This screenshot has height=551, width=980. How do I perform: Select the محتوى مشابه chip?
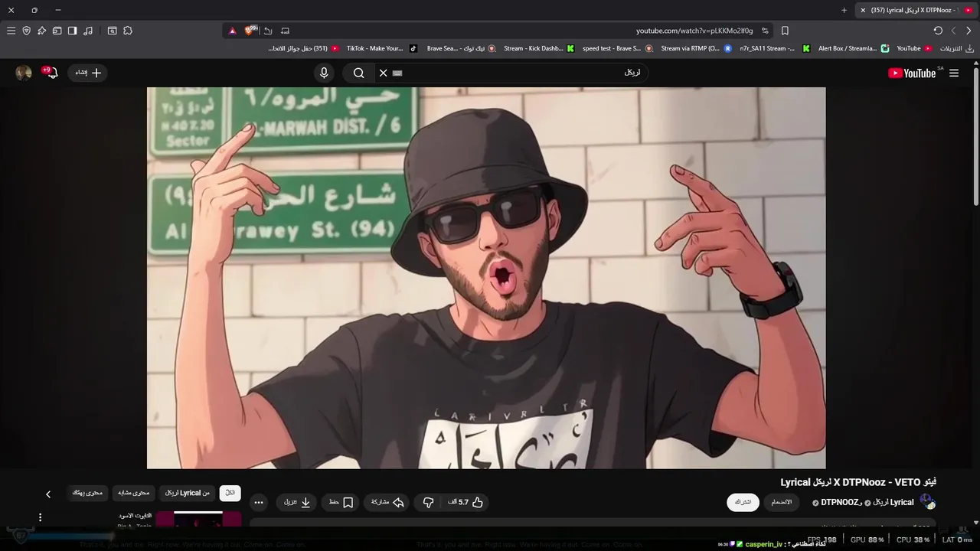[134, 493]
